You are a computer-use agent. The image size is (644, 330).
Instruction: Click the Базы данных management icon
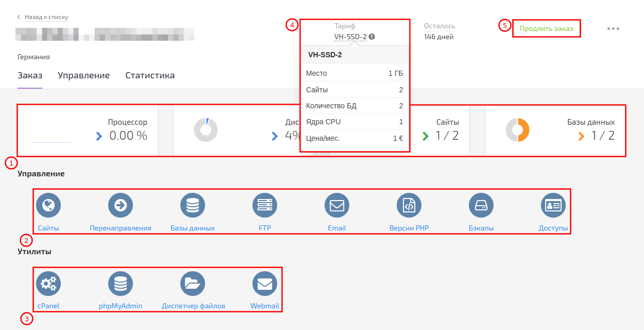tap(193, 206)
